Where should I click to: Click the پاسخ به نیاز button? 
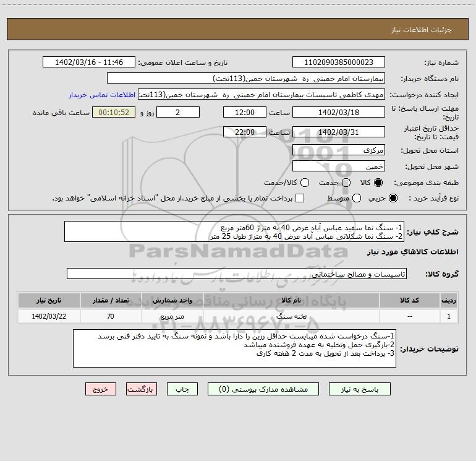point(359,389)
